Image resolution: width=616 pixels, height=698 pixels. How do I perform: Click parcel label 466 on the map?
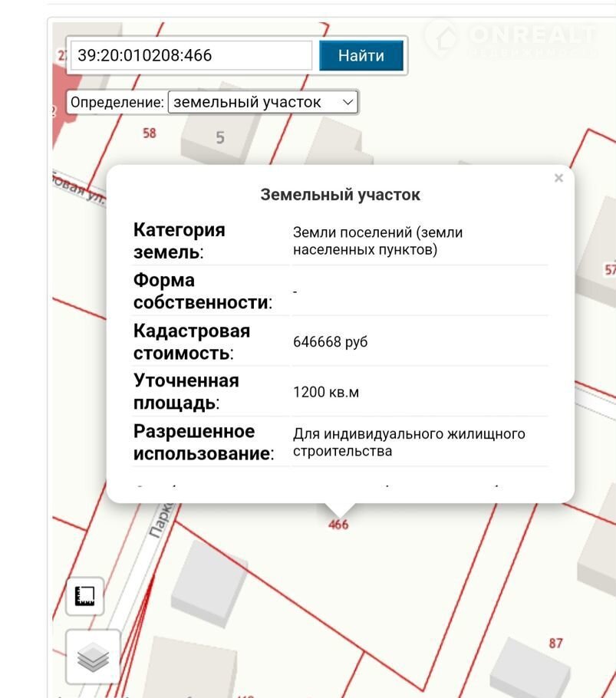pyautogui.click(x=338, y=525)
